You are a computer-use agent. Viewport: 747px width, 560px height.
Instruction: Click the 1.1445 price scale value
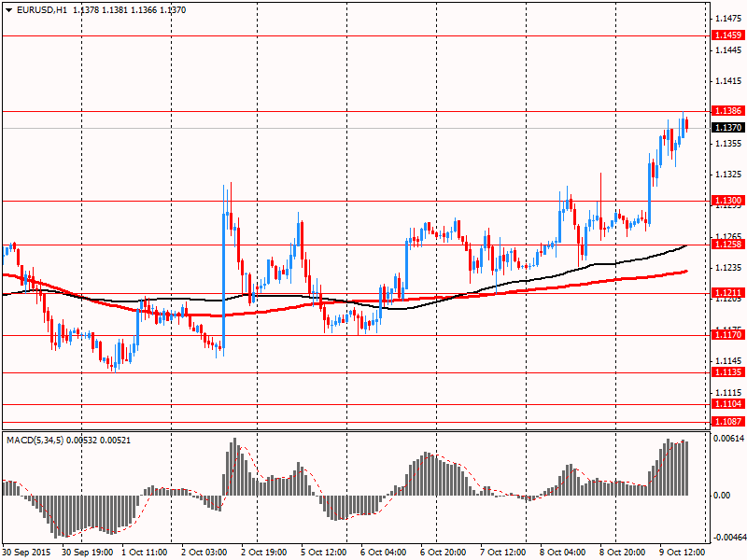click(728, 50)
